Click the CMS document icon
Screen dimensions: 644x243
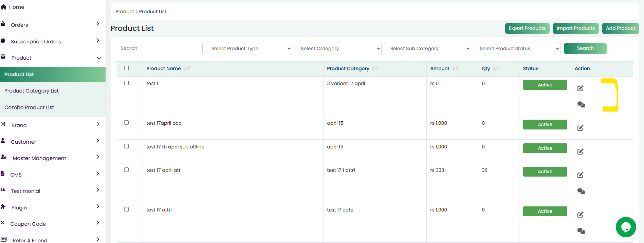[x=2, y=174]
